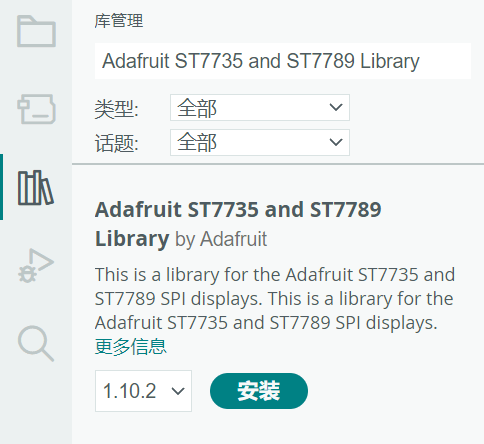Click the chevron beside version 1.10.2
The width and height of the screenshot is (484, 444).
[x=178, y=391]
